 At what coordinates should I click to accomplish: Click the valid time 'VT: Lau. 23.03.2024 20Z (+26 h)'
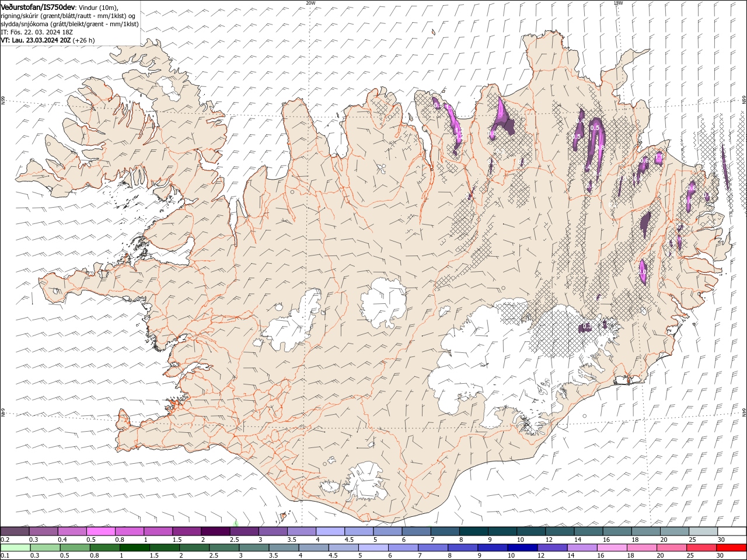point(47,40)
